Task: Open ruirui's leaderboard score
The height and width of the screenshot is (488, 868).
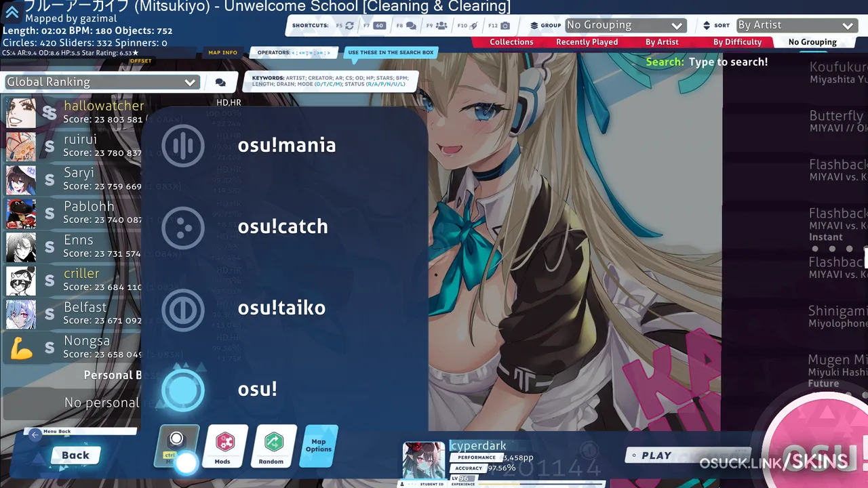Action: click(x=73, y=146)
